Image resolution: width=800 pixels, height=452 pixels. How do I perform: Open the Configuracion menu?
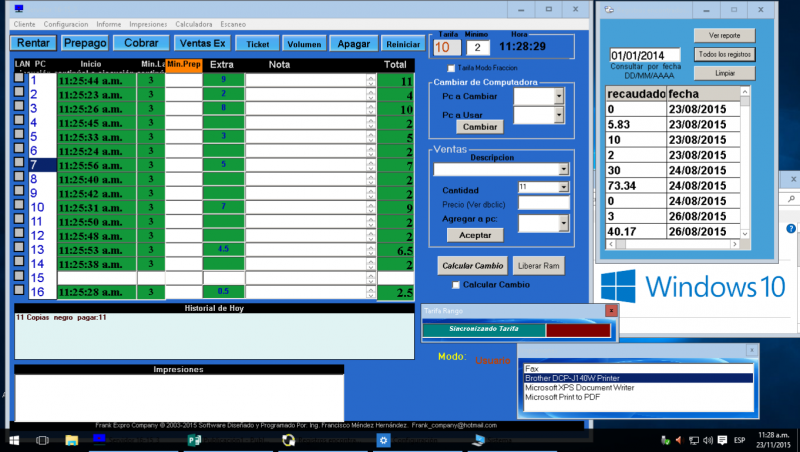point(66,24)
